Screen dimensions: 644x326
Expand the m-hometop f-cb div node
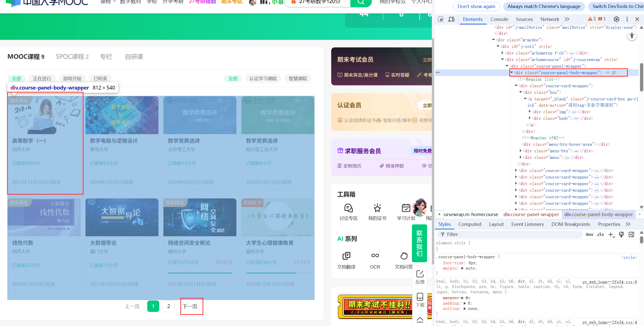pos(502,53)
